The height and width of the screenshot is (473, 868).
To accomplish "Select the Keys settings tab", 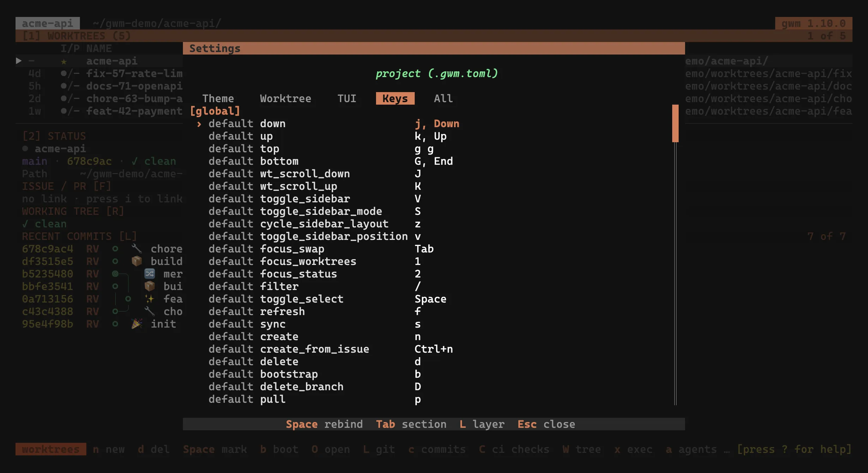I will point(395,98).
